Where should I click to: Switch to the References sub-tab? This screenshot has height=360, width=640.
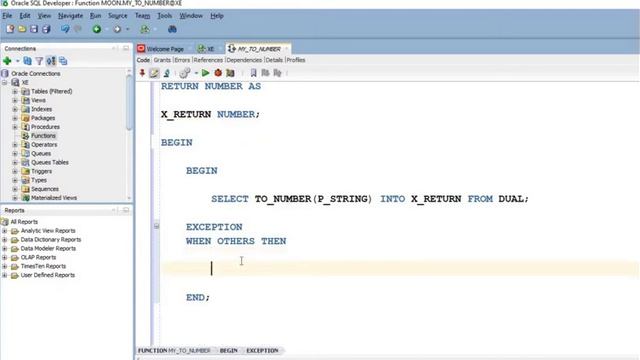208,60
